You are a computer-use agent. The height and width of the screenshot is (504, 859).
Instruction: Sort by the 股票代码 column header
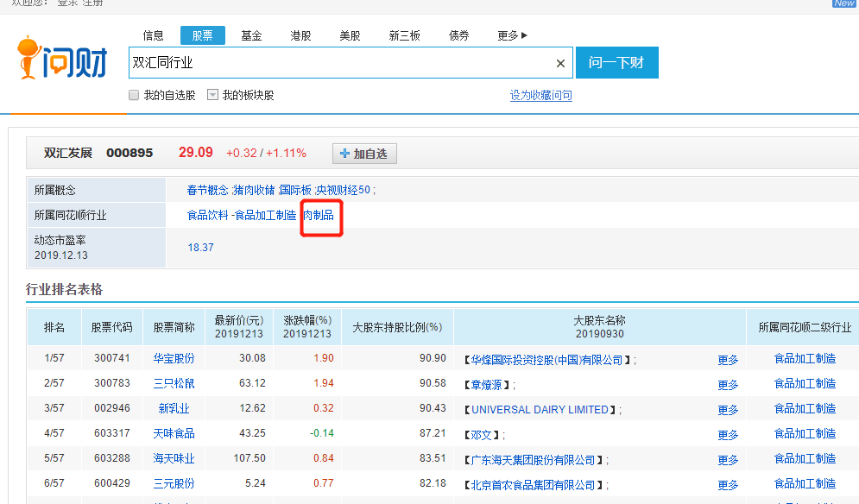point(111,327)
